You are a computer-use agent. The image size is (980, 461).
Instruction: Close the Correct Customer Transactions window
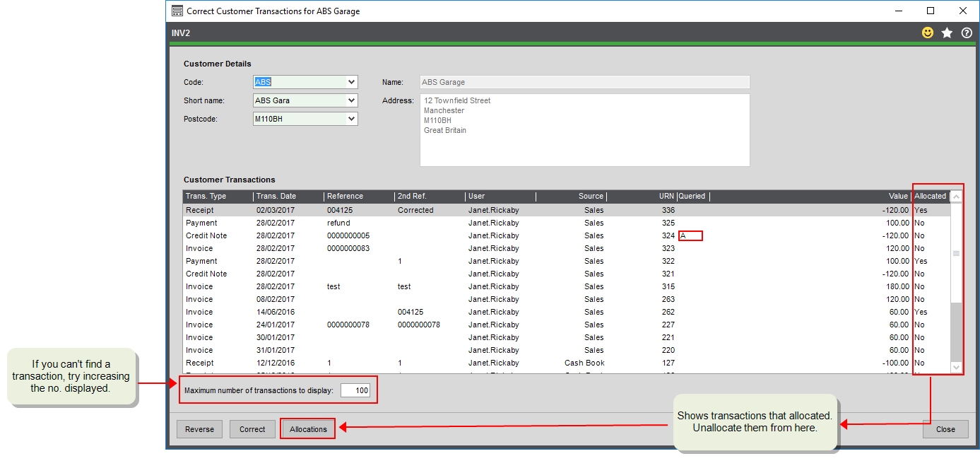[945, 429]
